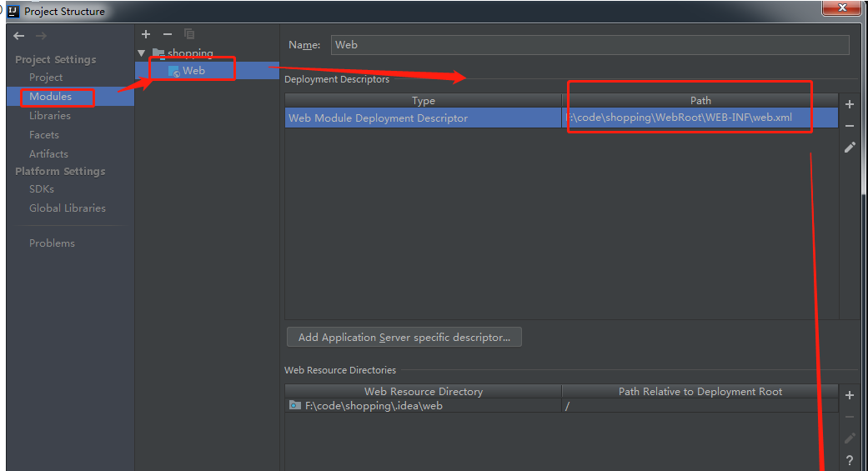Click the folder icon of web directory
This screenshot has width=868, height=471.
295,405
